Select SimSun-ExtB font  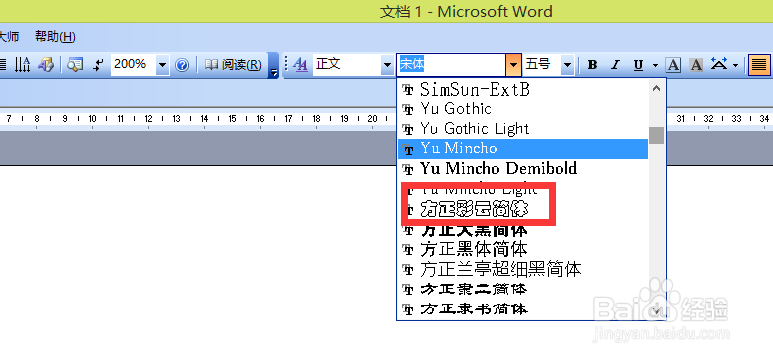point(523,89)
